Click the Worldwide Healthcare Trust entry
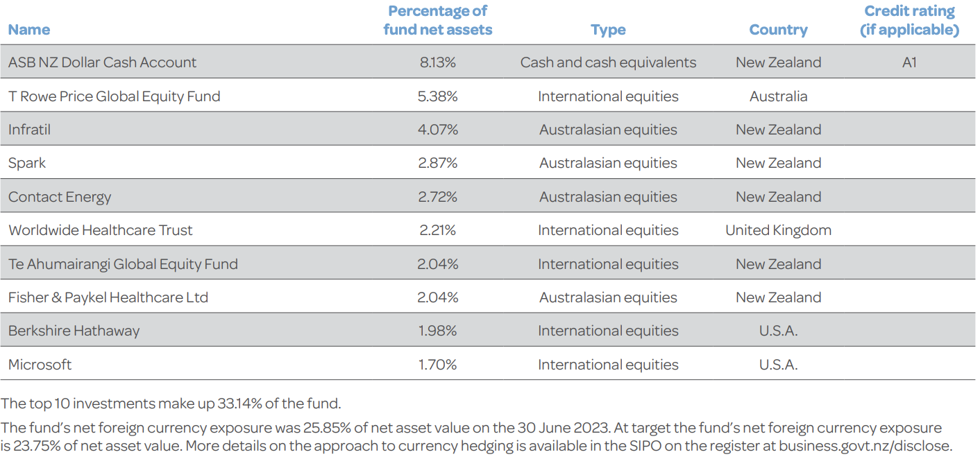Screen dimensions: 980x459 [101, 231]
